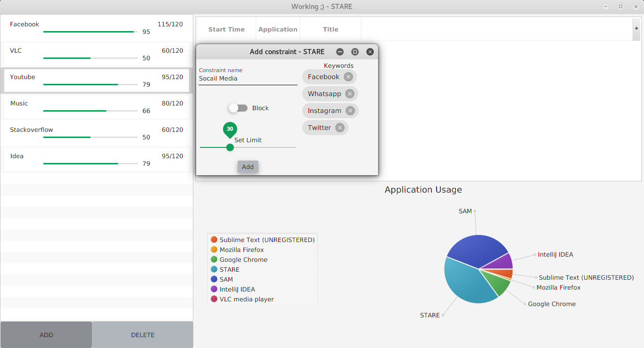Open the table column menu plus button
644x348 pixels.
636,29
